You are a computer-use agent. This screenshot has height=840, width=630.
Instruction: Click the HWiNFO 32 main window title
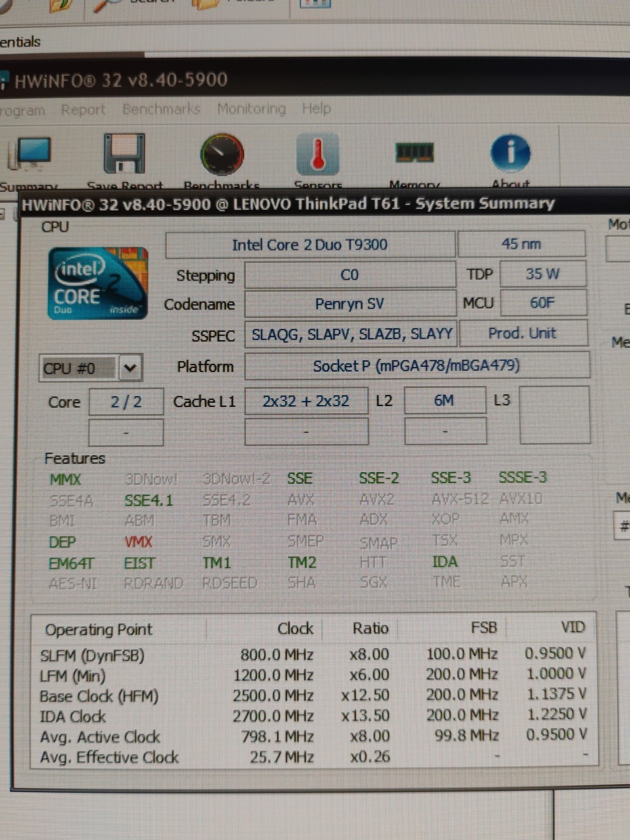point(121,80)
